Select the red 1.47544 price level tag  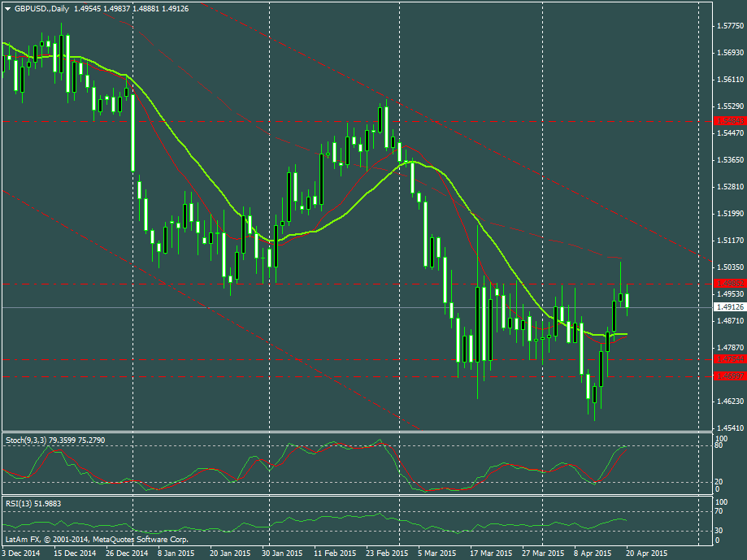[728, 358]
